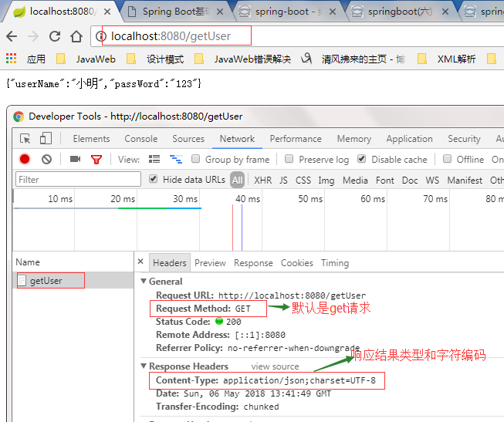Filter requests by Img
The image size is (504, 422).
click(x=326, y=181)
